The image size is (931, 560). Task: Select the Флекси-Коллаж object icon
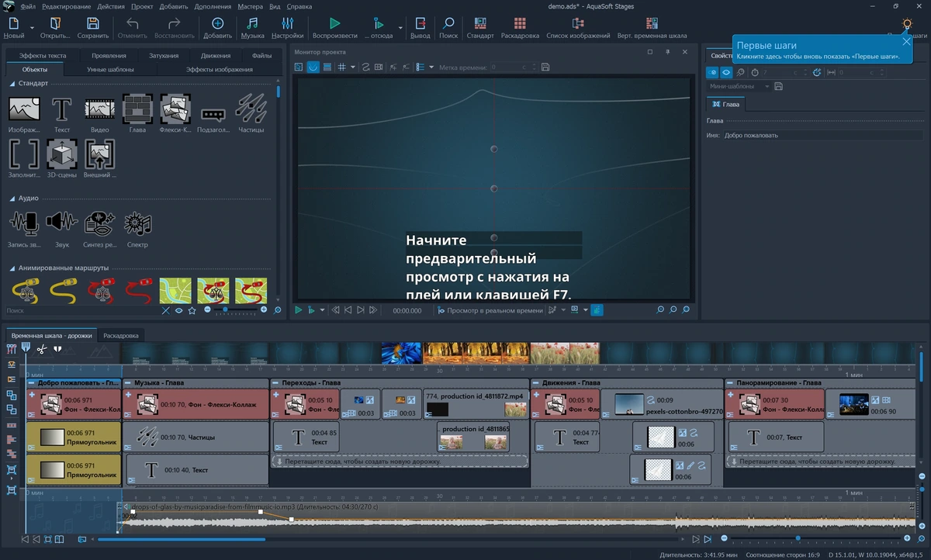pos(175,109)
